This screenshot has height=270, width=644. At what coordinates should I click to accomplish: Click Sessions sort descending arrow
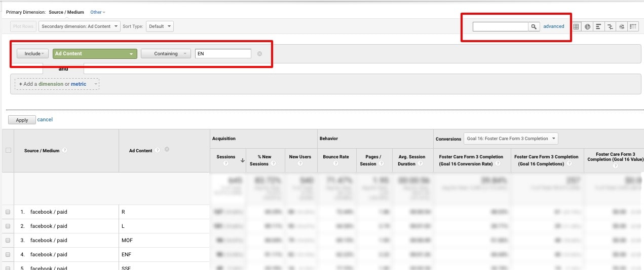tap(242, 160)
